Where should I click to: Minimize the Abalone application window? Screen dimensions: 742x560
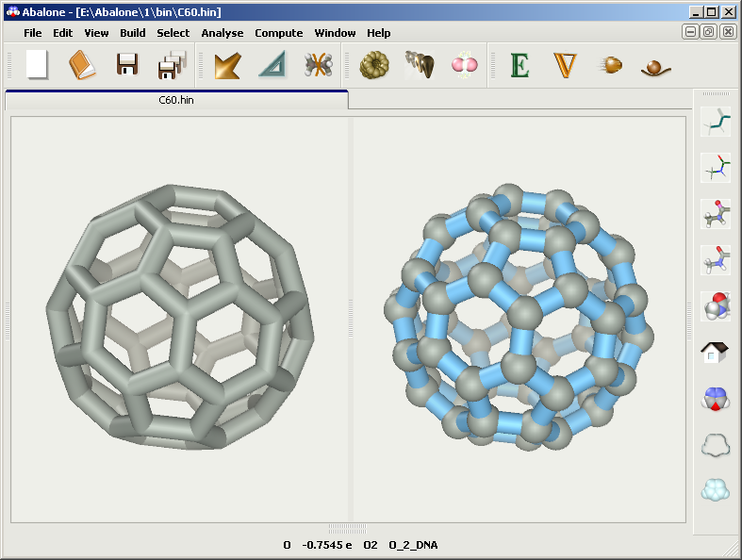tap(695, 12)
